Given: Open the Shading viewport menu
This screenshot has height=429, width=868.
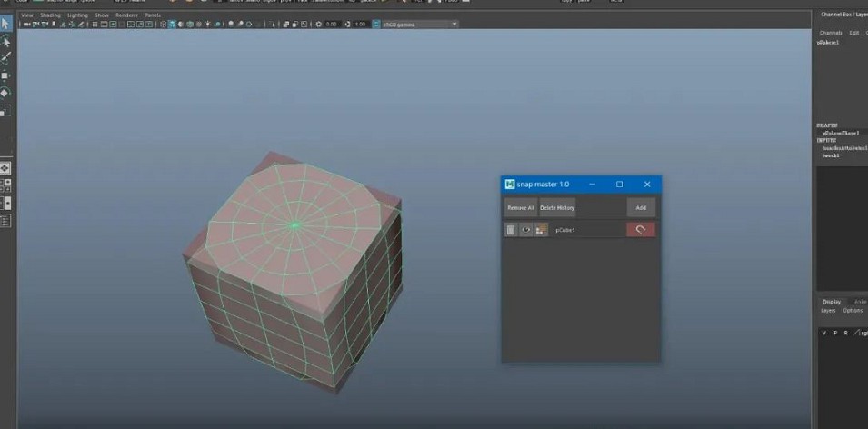Looking at the screenshot, I should pyautogui.click(x=50, y=15).
